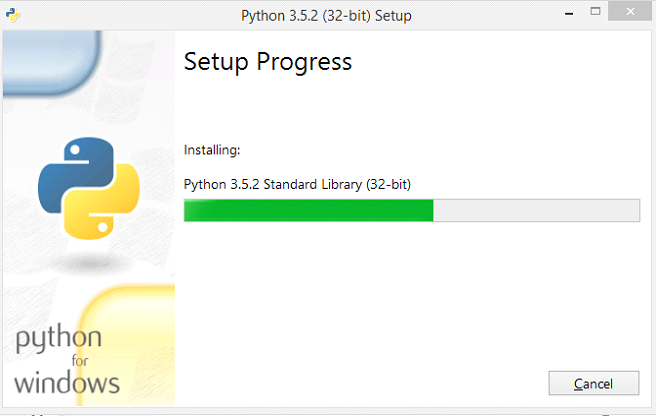Click the blue rounded shape at the sidebar top

click(51, 63)
